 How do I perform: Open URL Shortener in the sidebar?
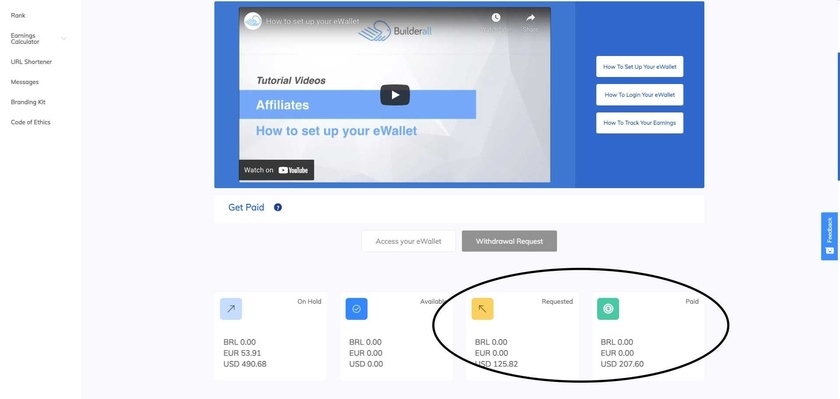click(31, 62)
